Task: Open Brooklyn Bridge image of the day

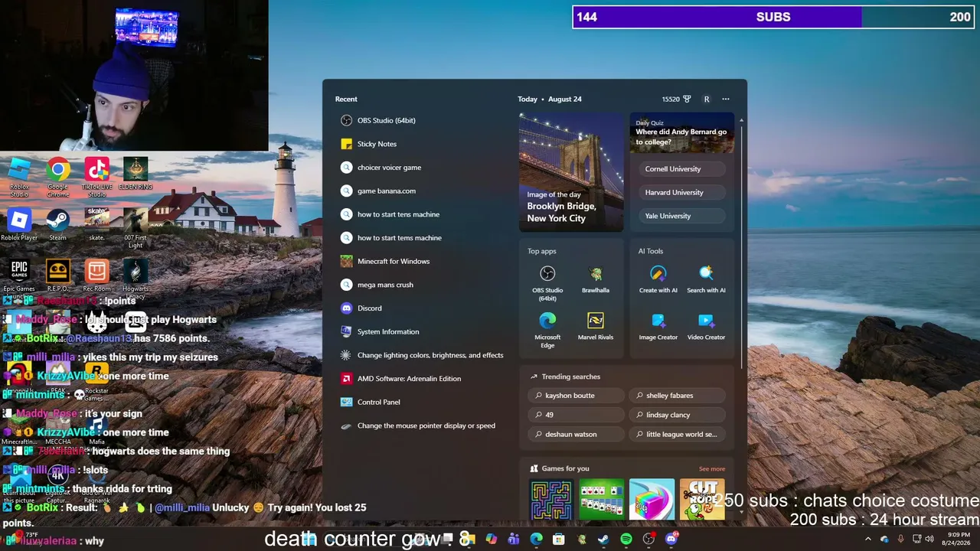Action: pyautogui.click(x=571, y=172)
